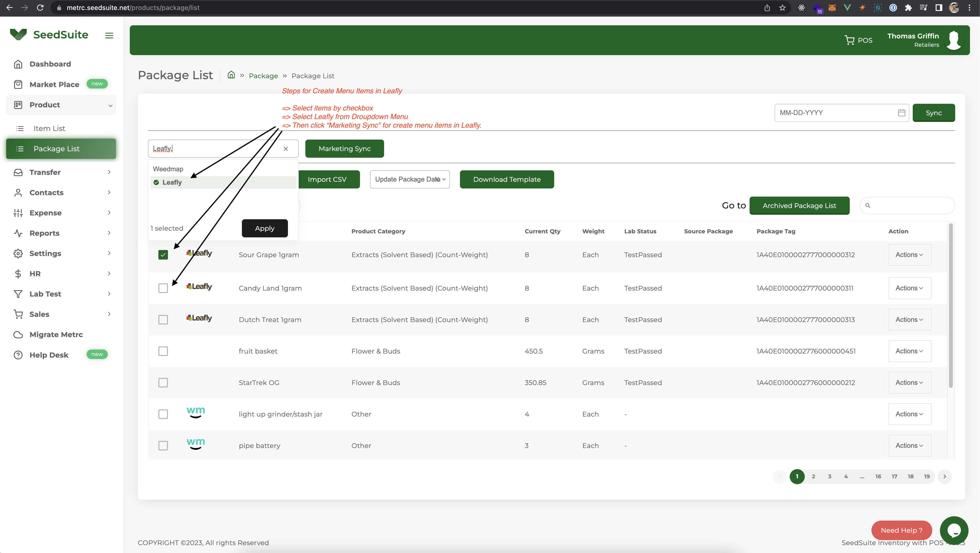Uncheck the Sour Grape 1gram checkbox
980x553 pixels.
[163, 255]
